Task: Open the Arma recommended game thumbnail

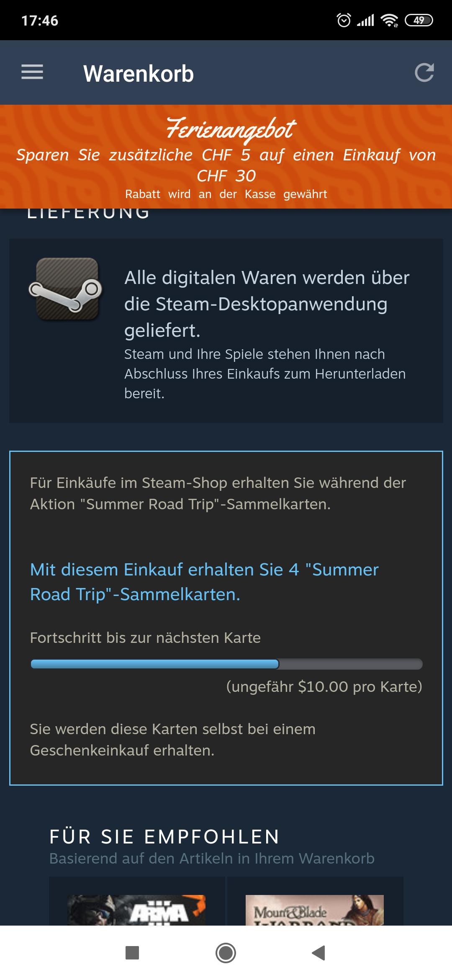Action: click(137, 910)
